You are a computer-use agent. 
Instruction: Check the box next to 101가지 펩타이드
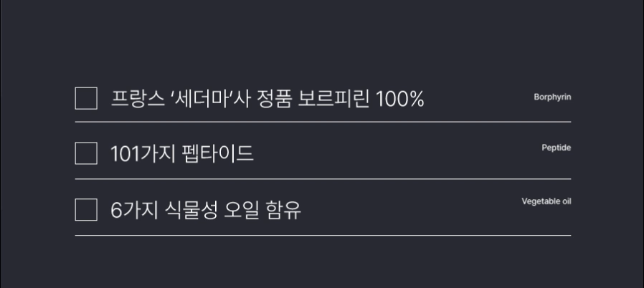tap(86, 153)
